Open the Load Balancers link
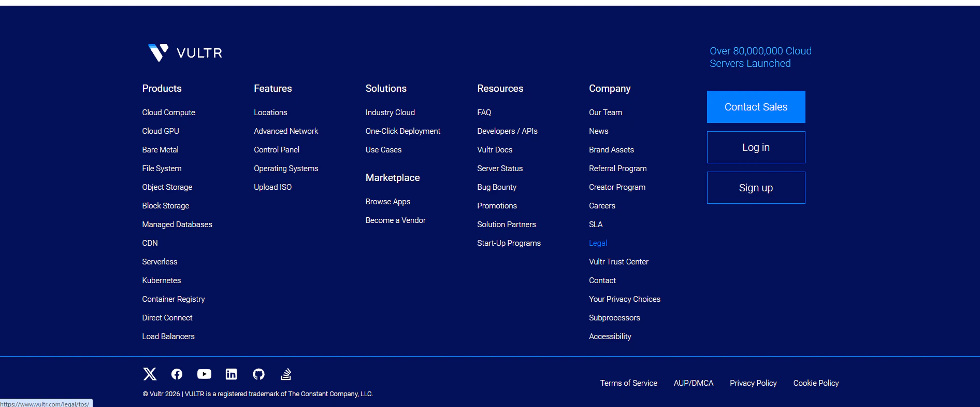980x407 pixels. (x=168, y=336)
